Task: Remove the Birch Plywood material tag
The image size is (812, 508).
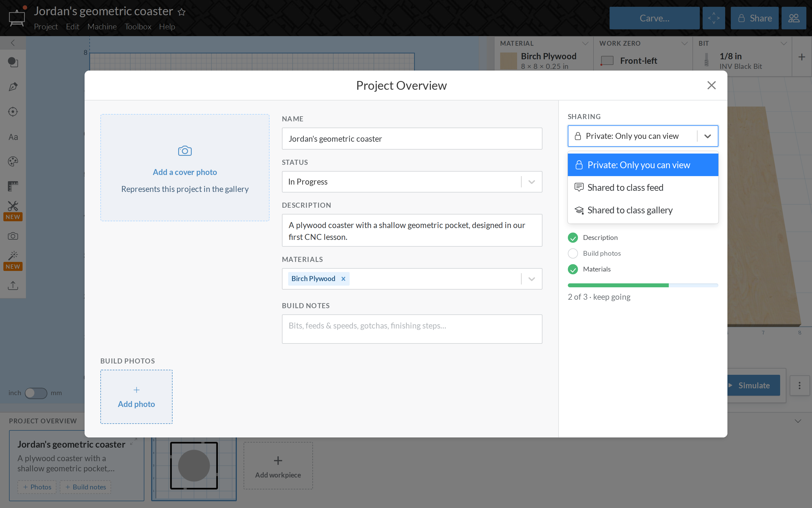Action: [343, 279]
